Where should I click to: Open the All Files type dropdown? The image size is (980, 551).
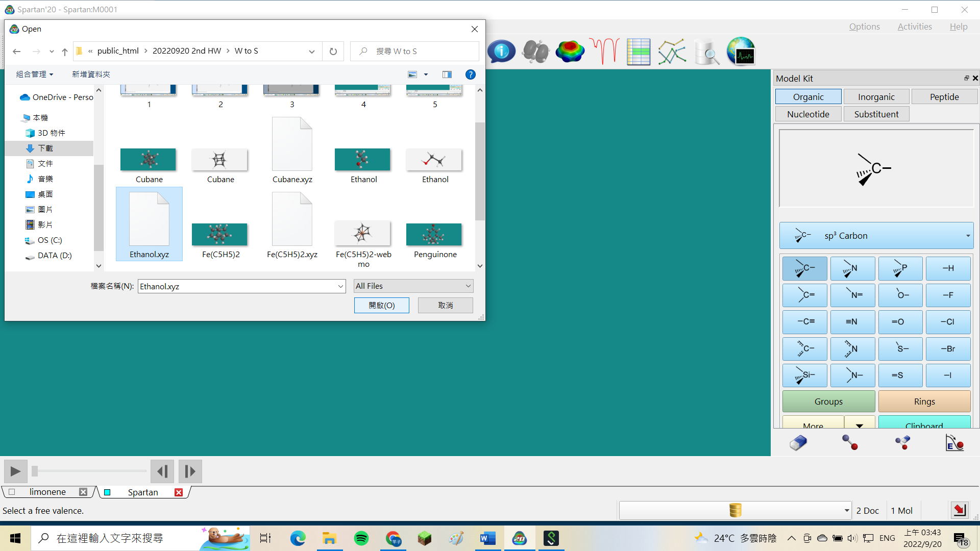tap(413, 286)
